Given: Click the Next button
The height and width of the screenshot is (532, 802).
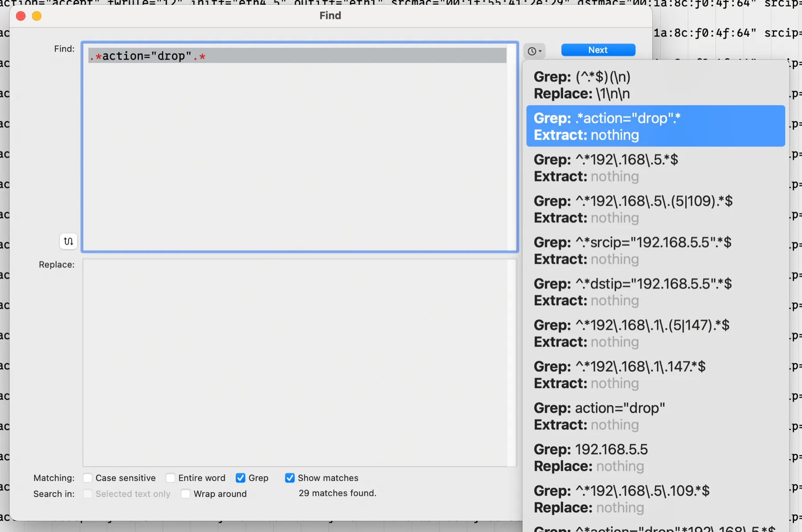Looking at the screenshot, I should (x=598, y=50).
